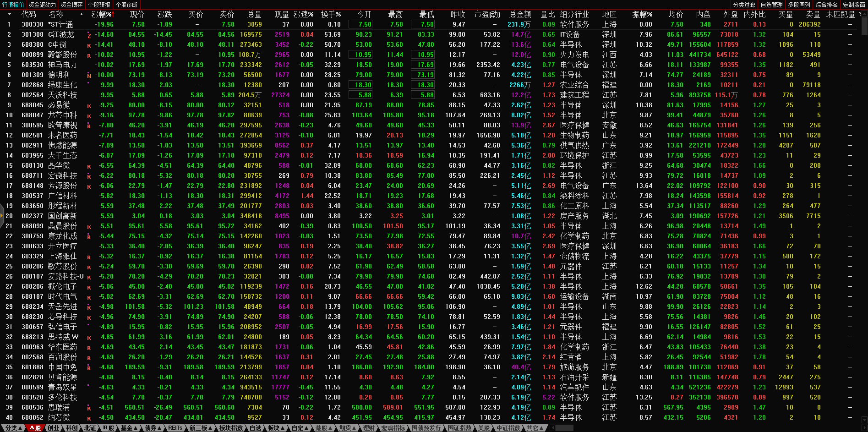This screenshot has height=432, width=868.
Task: Select the 中国中免 stock row
Action: [63, 367]
